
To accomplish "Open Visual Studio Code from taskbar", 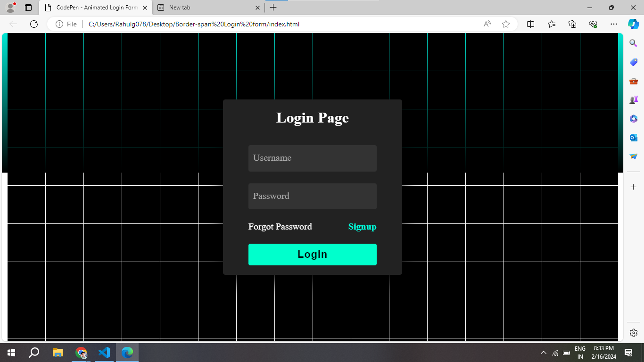I will pos(104,353).
